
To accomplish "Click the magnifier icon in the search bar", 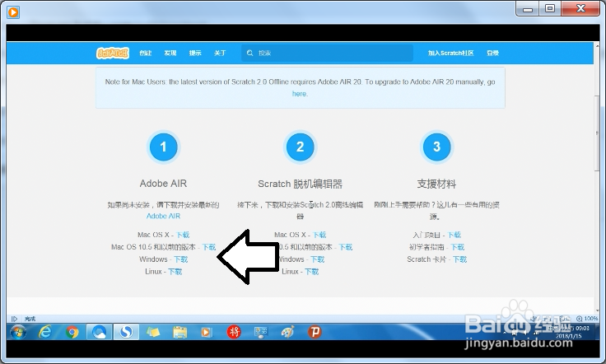I will click(249, 53).
